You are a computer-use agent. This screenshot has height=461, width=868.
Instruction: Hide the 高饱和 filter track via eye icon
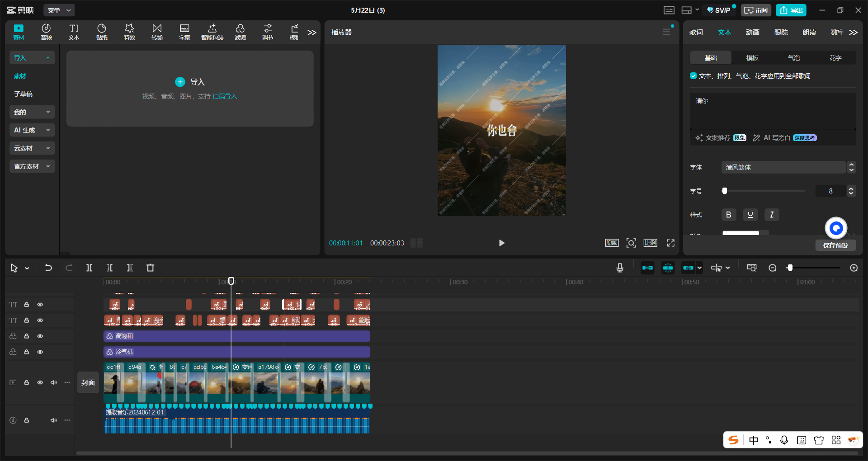[40, 336]
